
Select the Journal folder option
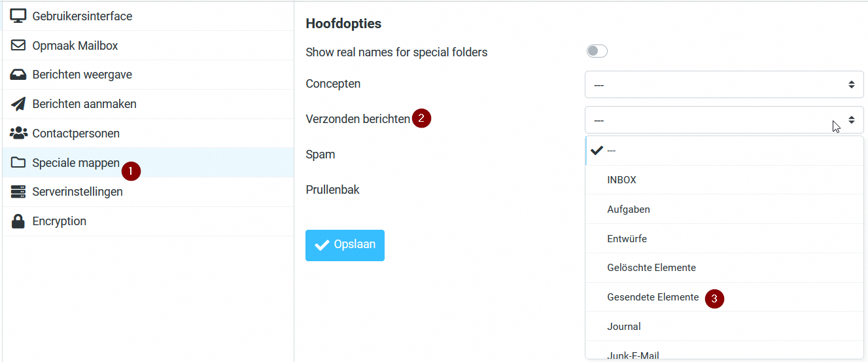[x=623, y=327]
